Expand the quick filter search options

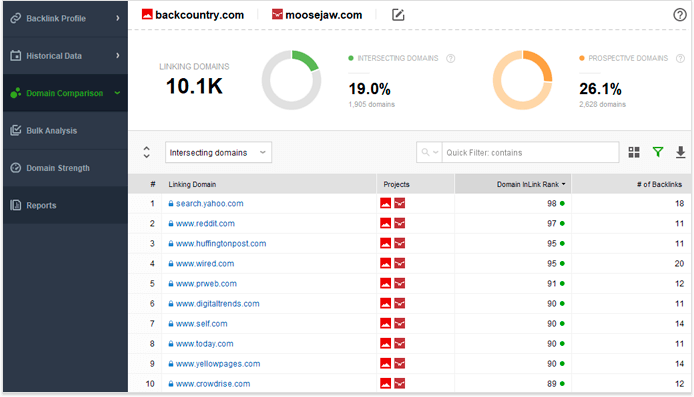(429, 152)
